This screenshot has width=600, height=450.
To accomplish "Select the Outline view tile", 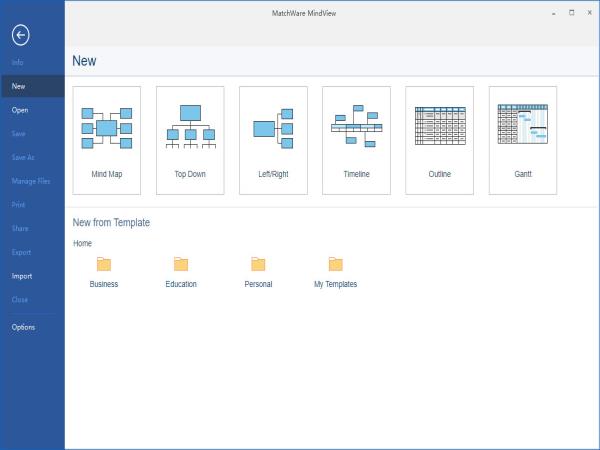I will coord(440,140).
